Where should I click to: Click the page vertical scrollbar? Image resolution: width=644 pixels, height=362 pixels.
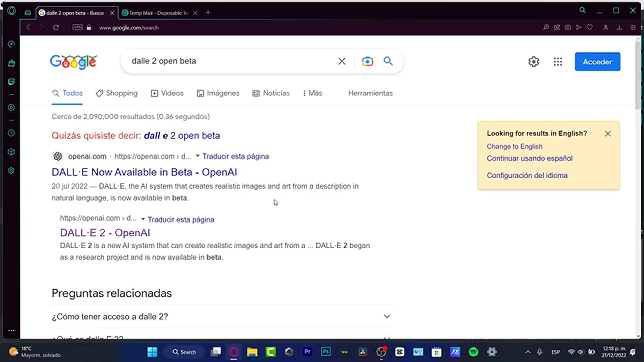coord(638,75)
